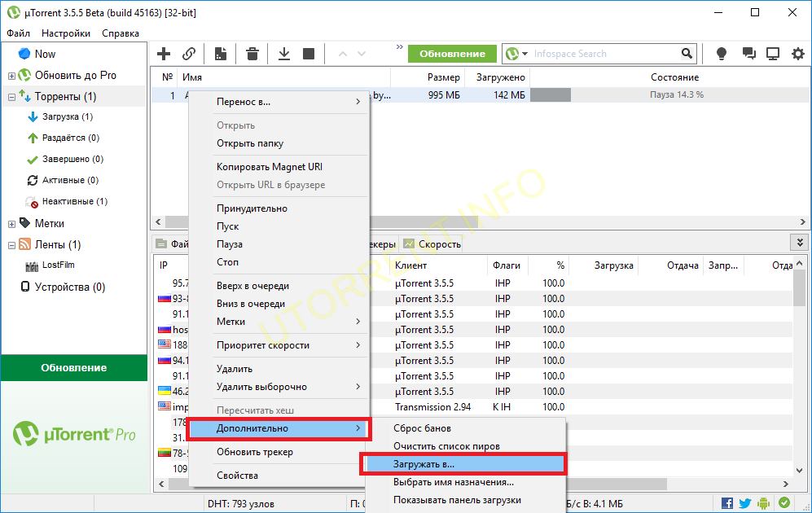
Task: Select Загрузка (1) in sidebar
Action: (68, 116)
